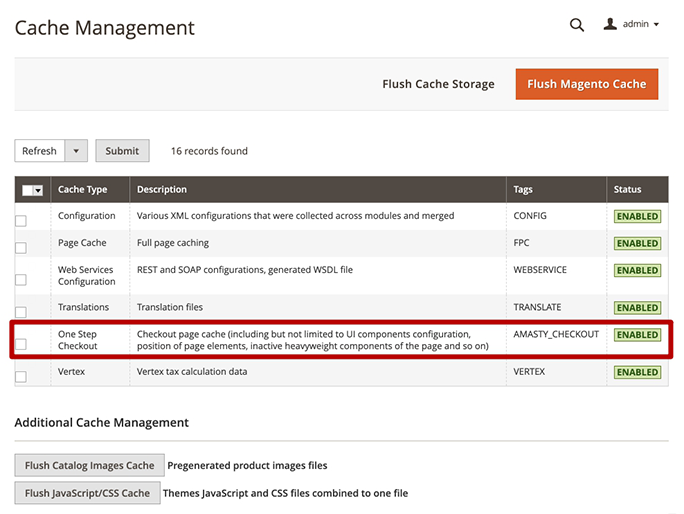Click Flush Cache Storage button

point(438,84)
